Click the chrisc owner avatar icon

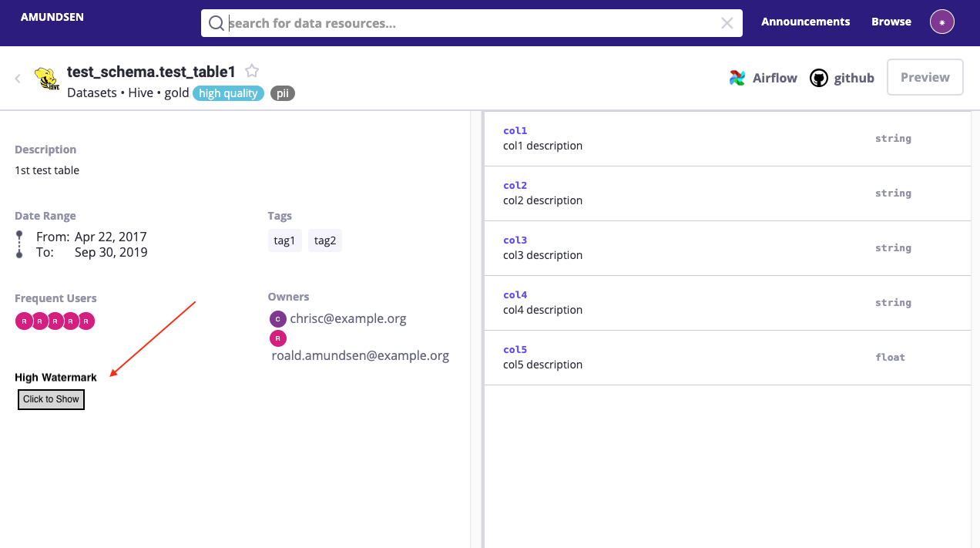point(277,318)
